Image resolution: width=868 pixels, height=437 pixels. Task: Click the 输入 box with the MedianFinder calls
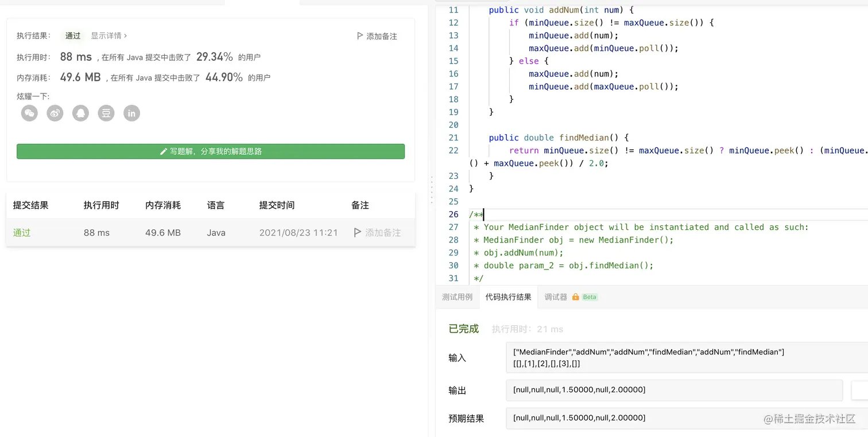[x=687, y=358]
